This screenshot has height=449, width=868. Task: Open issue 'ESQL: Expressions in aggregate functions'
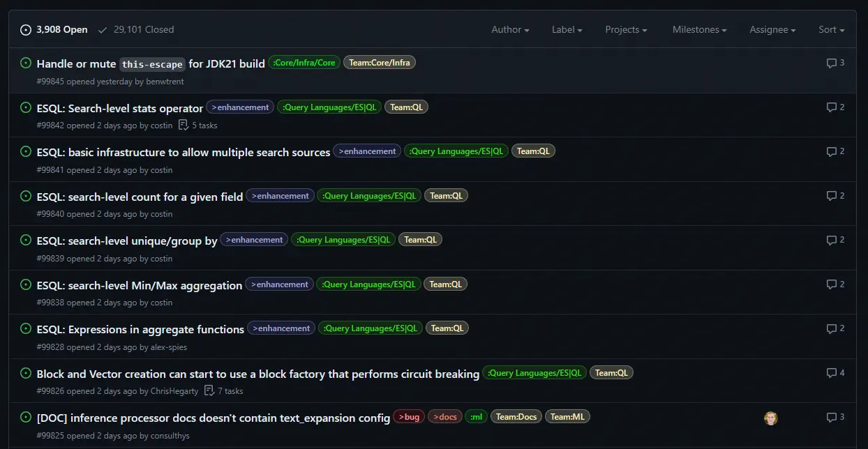[x=140, y=329]
